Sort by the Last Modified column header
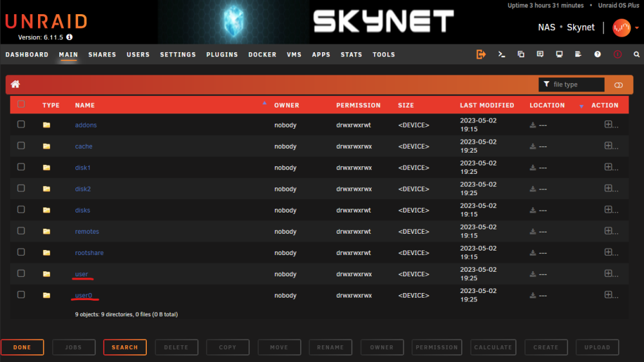This screenshot has width=644, height=362. pyautogui.click(x=487, y=106)
